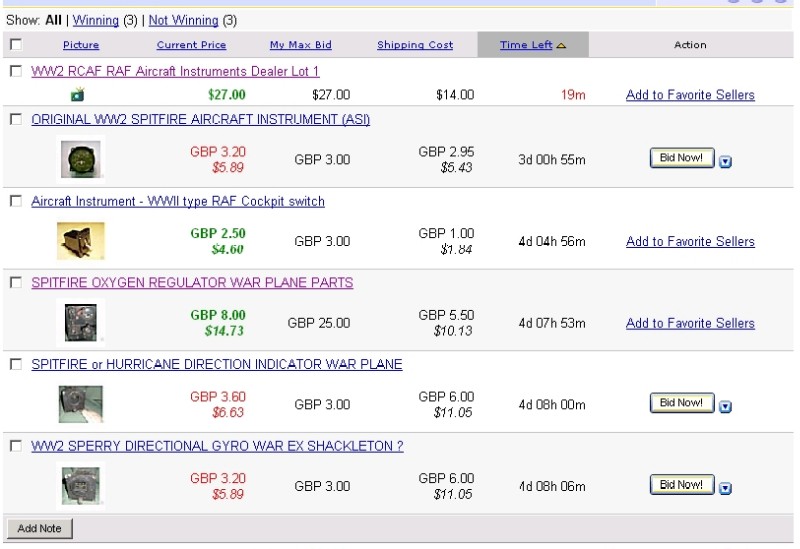Screen dimensions: 800x549
Task: Open WW2 RCAF RAF Aircraft Instruments Dealer Lot 1
Action: pyautogui.click(x=175, y=71)
